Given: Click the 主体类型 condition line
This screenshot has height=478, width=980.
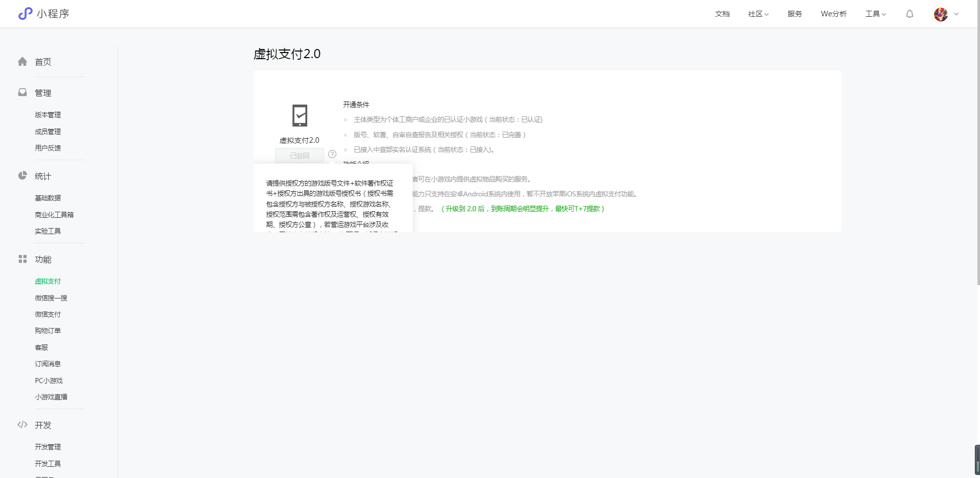Looking at the screenshot, I should pos(448,119).
